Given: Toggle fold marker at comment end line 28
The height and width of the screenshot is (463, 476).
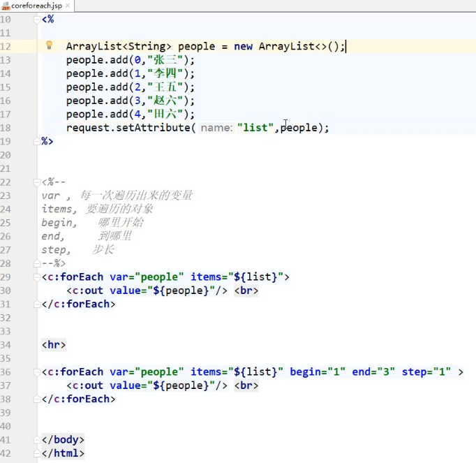Looking at the screenshot, I should 37,263.
